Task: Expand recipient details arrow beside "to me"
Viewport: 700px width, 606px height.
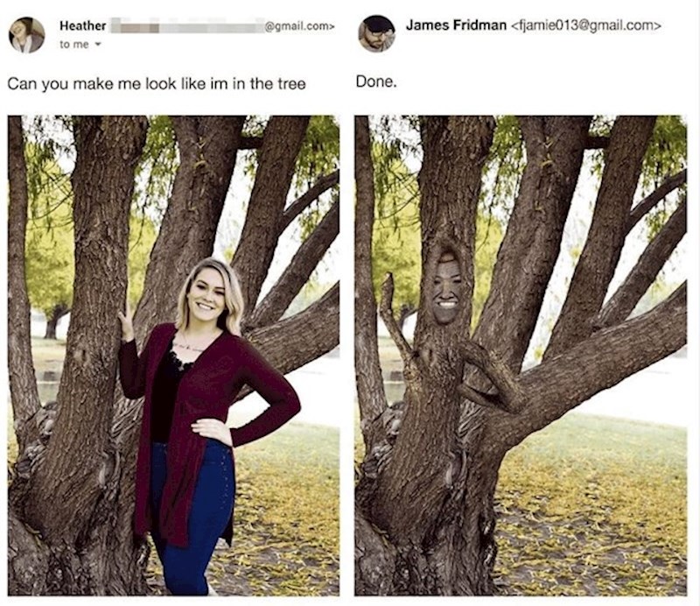Action: point(97,45)
